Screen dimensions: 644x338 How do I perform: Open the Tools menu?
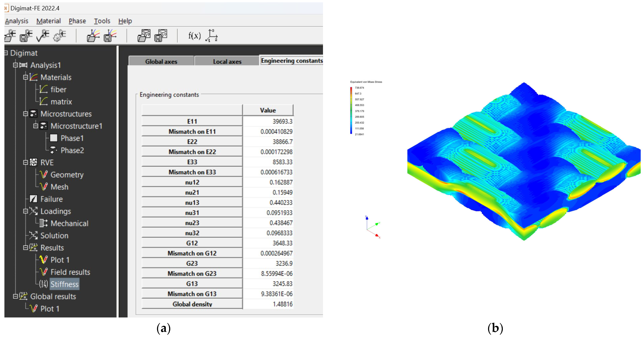(x=102, y=21)
